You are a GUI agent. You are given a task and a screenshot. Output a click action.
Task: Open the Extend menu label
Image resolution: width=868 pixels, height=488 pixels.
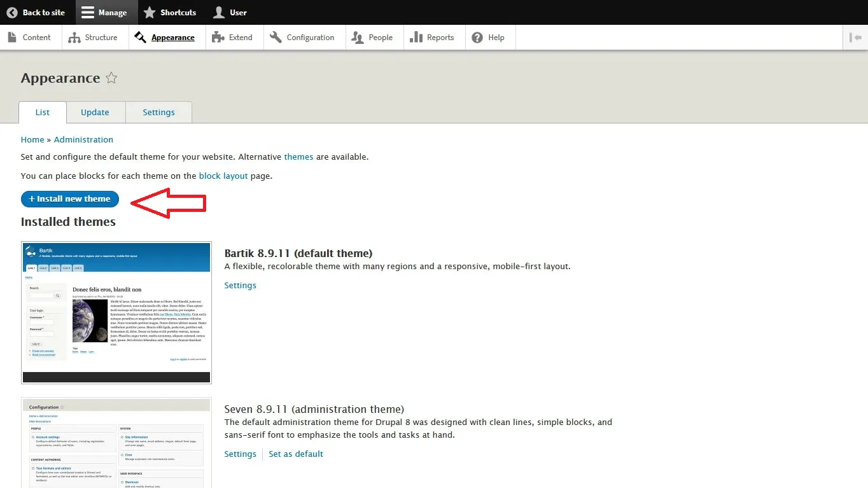[x=241, y=38]
